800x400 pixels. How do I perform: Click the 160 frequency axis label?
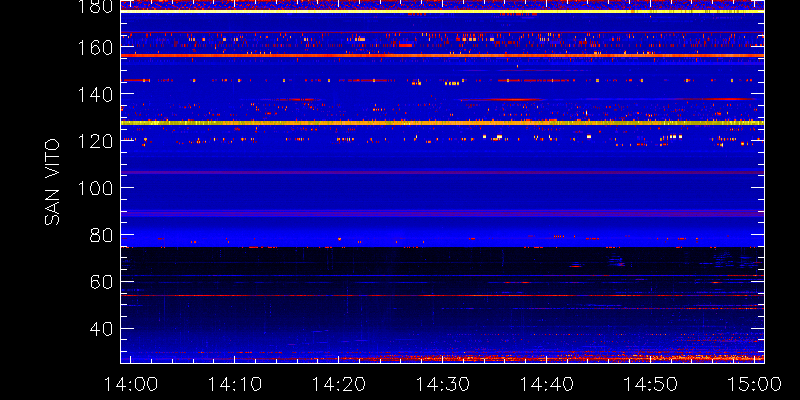tap(94, 47)
